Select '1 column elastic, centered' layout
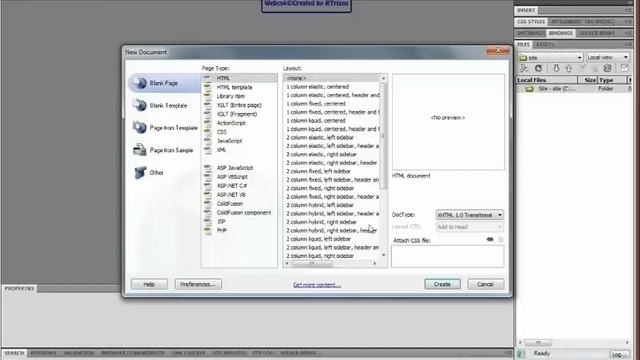 pos(331,87)
